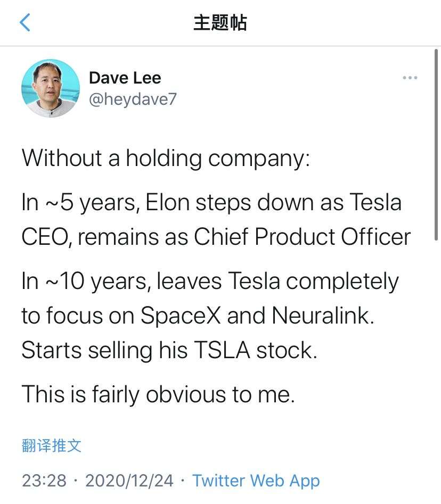Tap the sentence "Starts selling his TSLA stock."
Viewport: 441px width, 504px height.
[169, 350]
